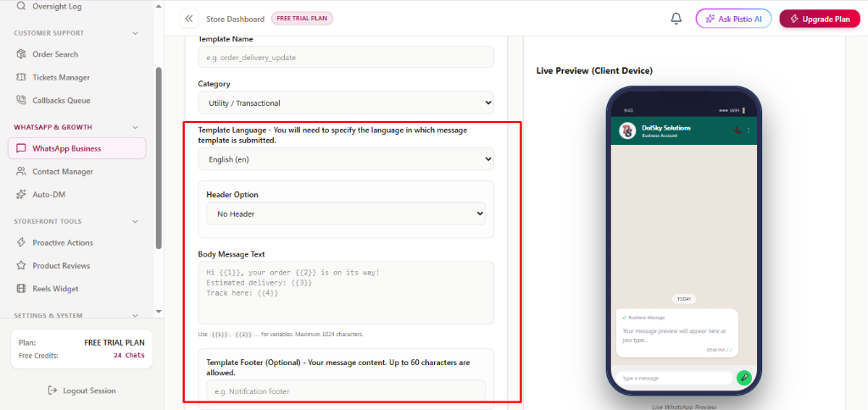Collapse the Settings & System section
Screen dimensions: 868x410
click(x=136, y=315)
